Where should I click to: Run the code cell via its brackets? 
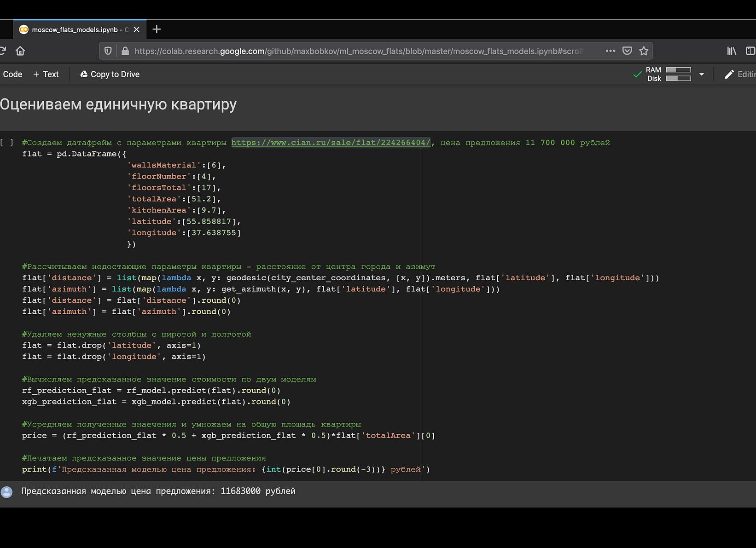(x=6, y=142)
